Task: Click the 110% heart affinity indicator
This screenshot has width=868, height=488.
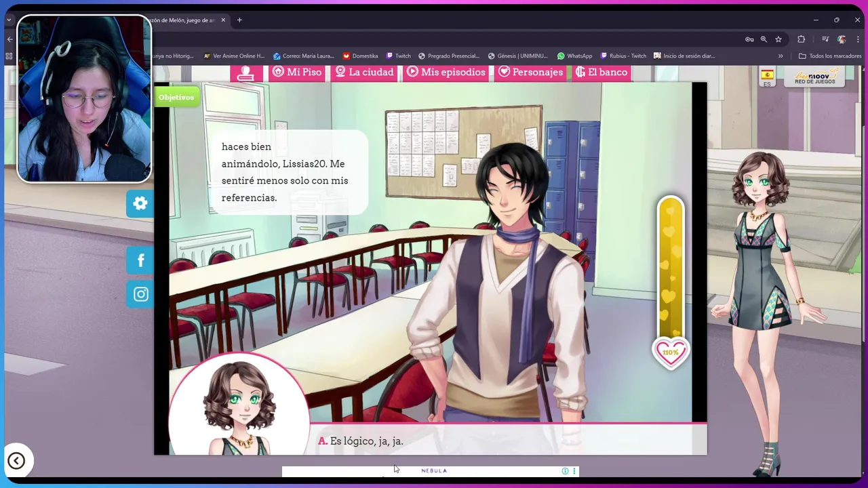Action: click(x=670, y=352)
